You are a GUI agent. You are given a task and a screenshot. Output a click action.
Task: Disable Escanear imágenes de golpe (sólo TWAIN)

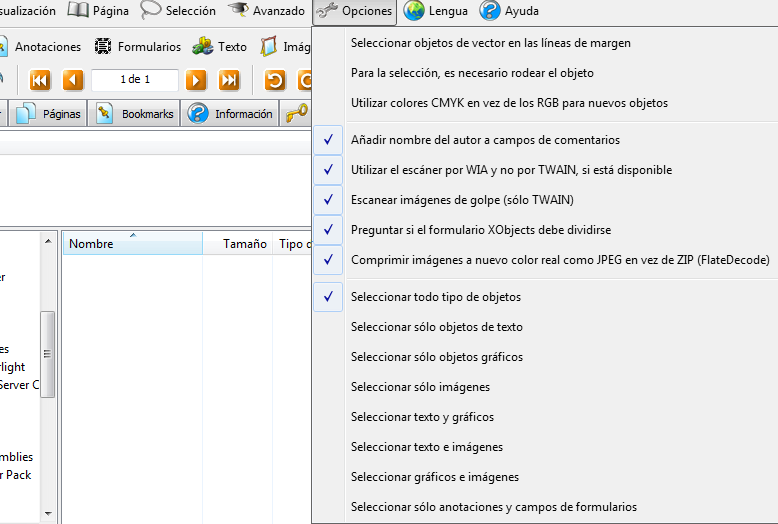pos(545,199)
